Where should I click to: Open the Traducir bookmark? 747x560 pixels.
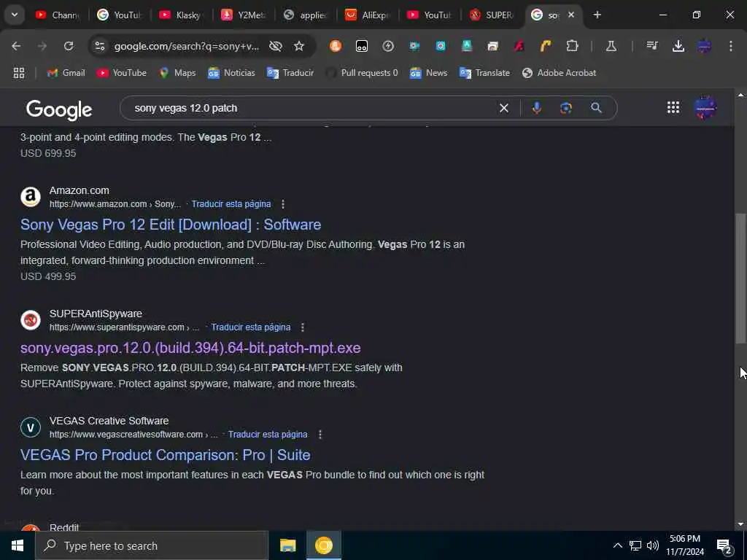click(290, 73)
